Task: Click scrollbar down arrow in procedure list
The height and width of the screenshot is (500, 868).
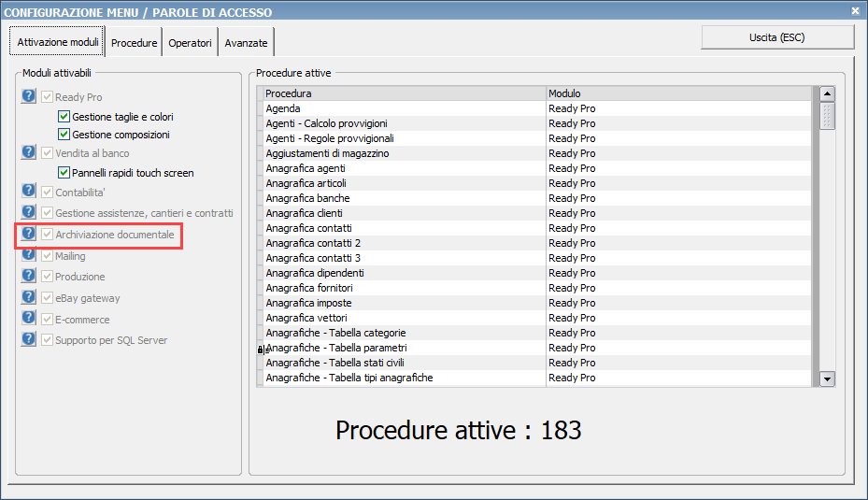Action: [827, 379]
